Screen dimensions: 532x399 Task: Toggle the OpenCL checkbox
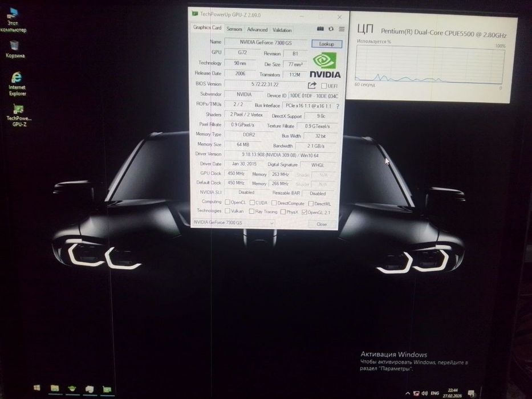(228, 202)
